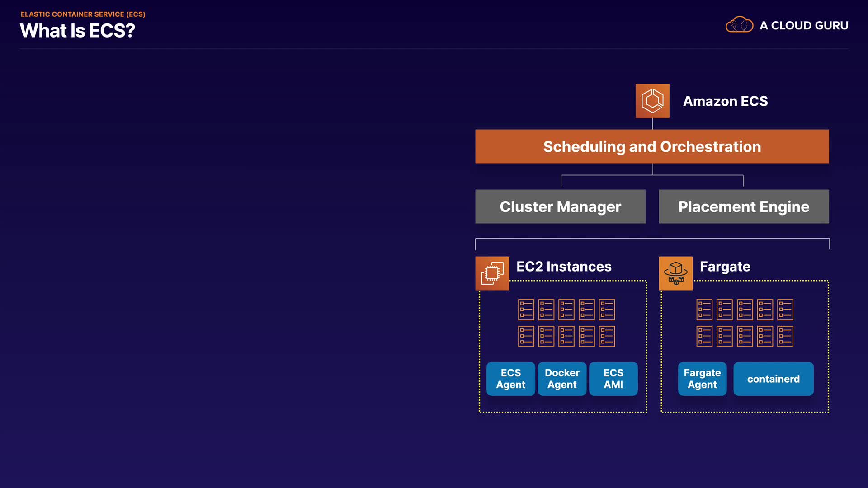
Task: Click the A Cloud Guru cloud logo
Action: coord(739,25)
